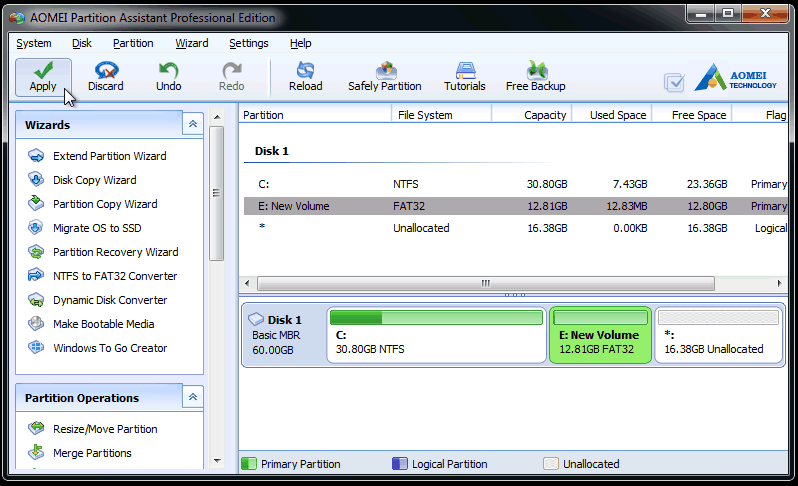This screenshot has height=486, width=798.
Task: Choose Make Bootable Media
Action: pos(91,324)
